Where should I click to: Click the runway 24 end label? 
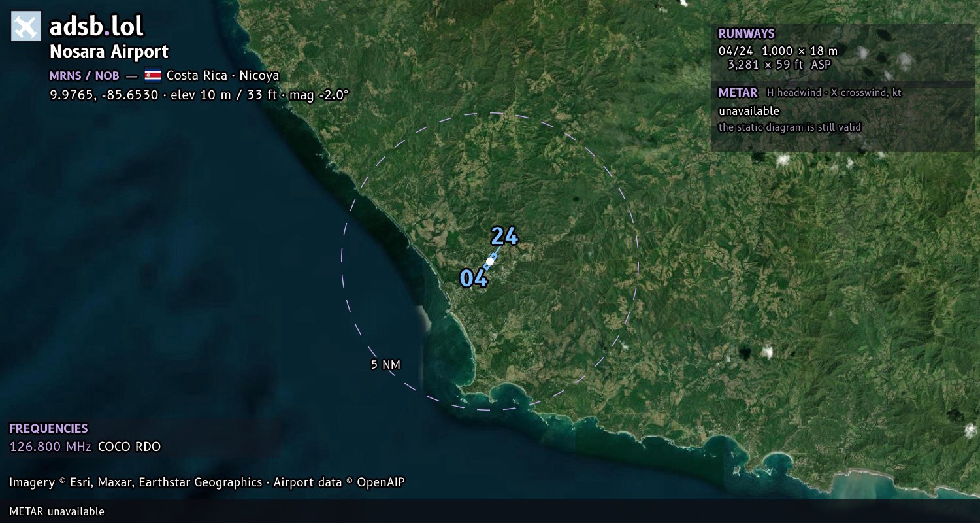504,236
